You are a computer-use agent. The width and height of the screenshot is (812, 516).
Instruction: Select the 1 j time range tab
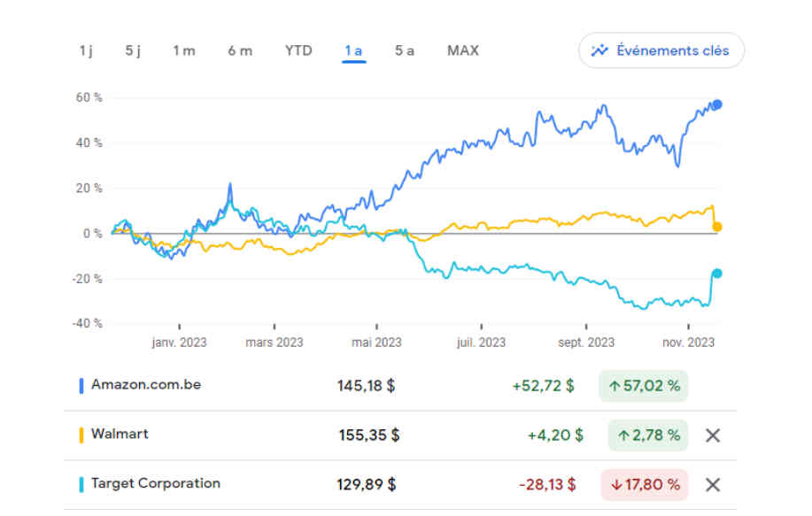click(x=86, y=50)
